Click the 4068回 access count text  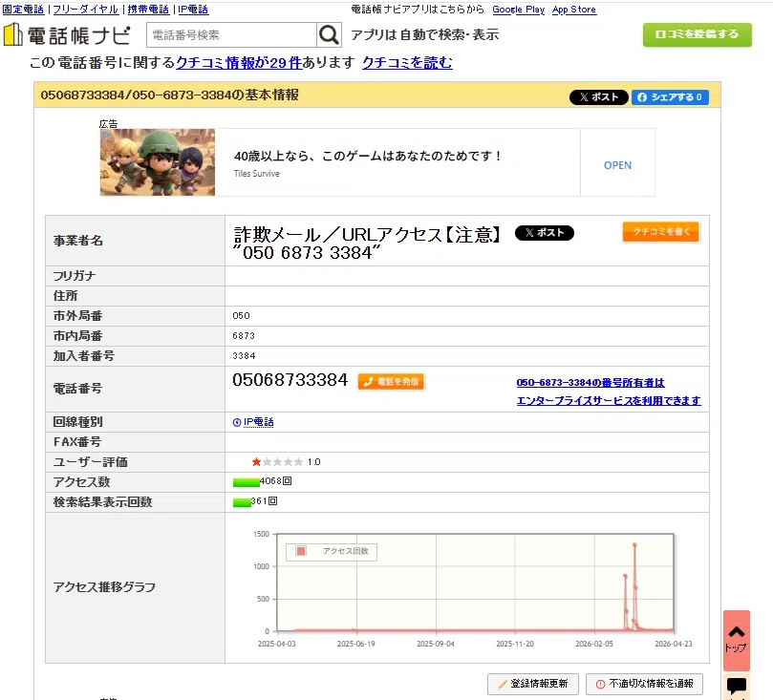coord(275,480)
